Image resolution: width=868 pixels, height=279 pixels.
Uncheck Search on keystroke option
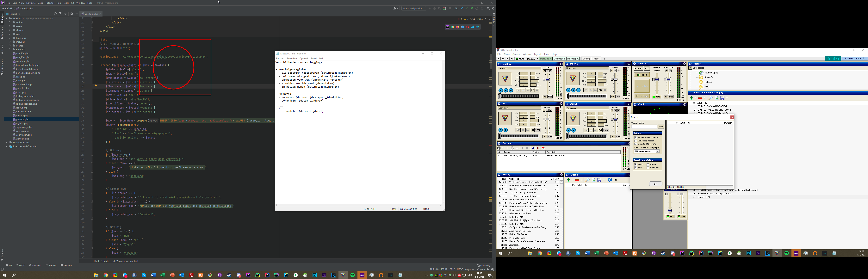coord(635,138)
